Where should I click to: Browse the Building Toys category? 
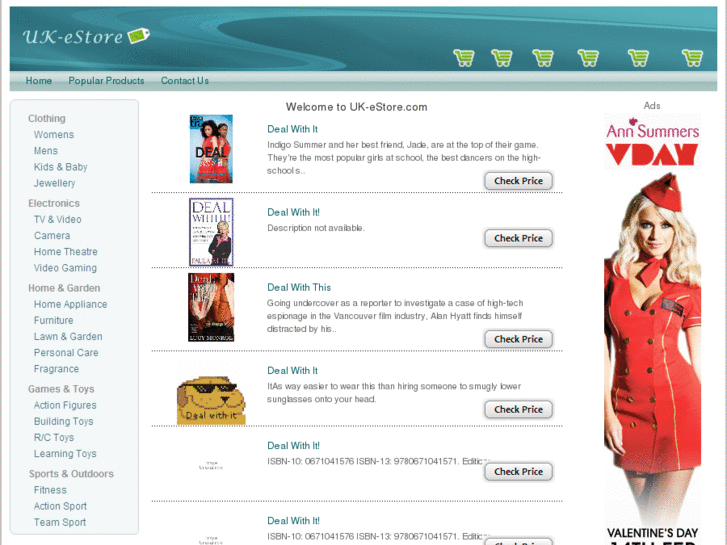coord(64,422)
